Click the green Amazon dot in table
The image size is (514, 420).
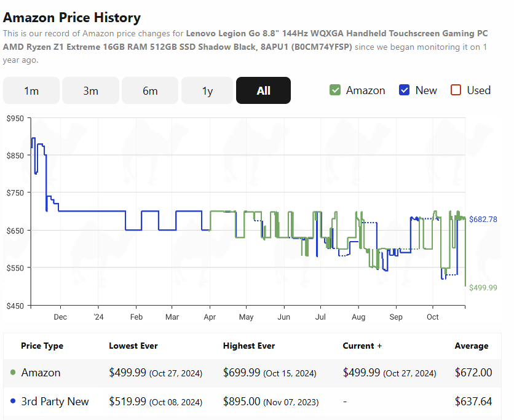tap(13, 373)
